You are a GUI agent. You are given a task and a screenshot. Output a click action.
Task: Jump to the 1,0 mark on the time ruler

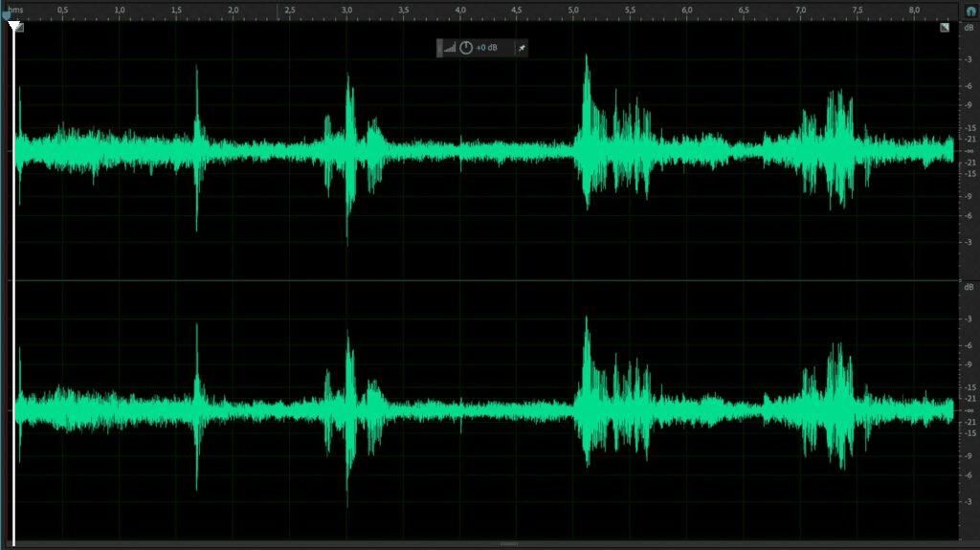(120, 10)
